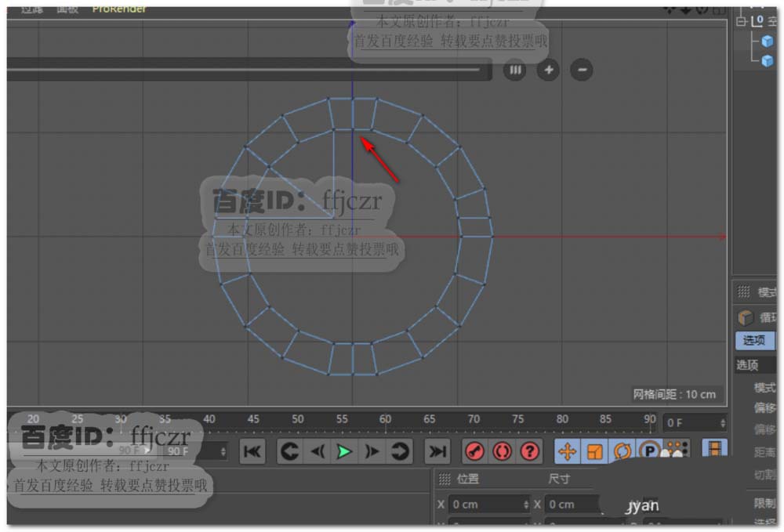Click the 模式 option label in attributes
This screenshot has height=532, width=784.
coord(764,388)
